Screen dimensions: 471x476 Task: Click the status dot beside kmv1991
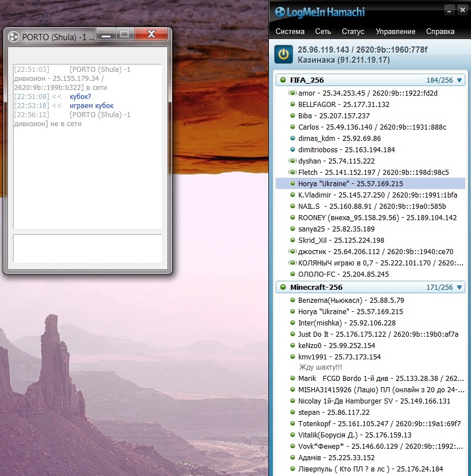click(x=293, y=357)
